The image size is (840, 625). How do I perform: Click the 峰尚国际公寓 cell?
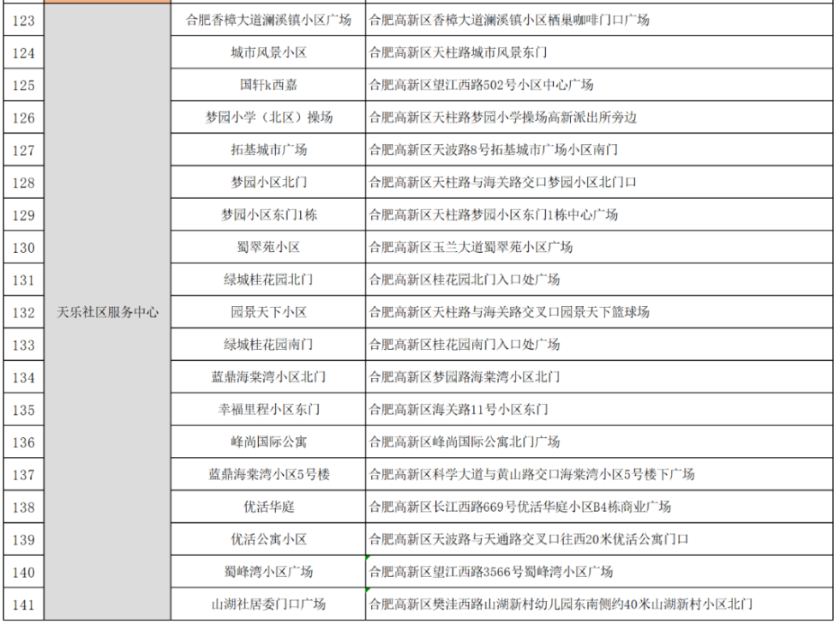point(268,442)
